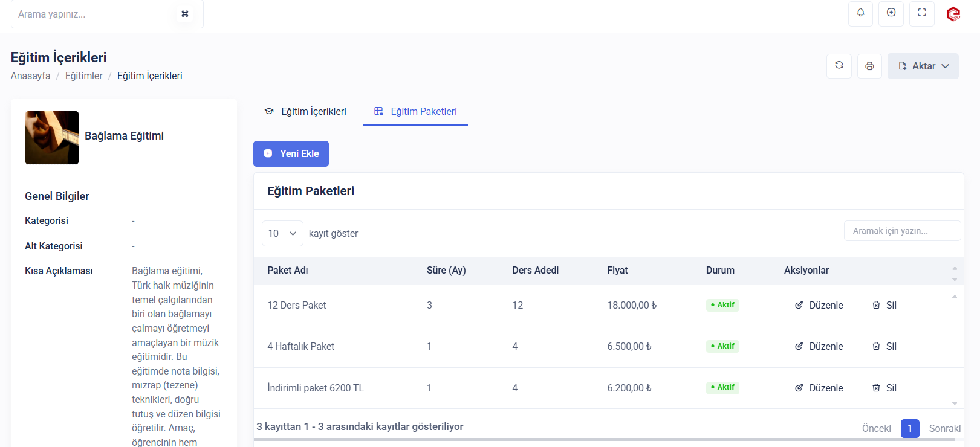Select the Eğitim Paketleri tab
This screenshot has width=980, height=447.
[415, 111]
